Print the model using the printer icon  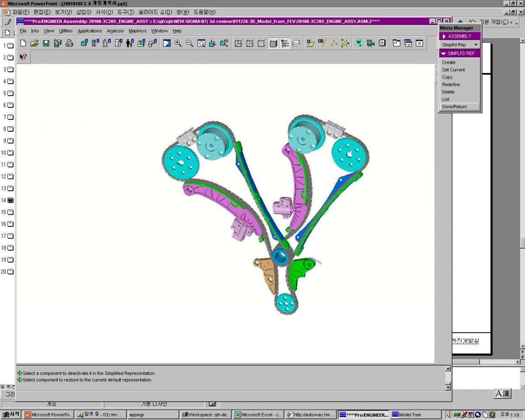[x=69, y=43]
